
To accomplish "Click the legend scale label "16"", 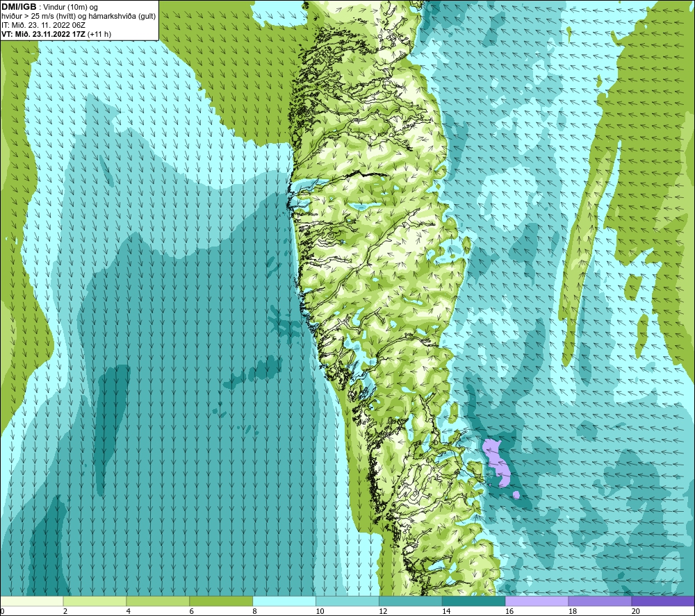I will tap(509, 612).
